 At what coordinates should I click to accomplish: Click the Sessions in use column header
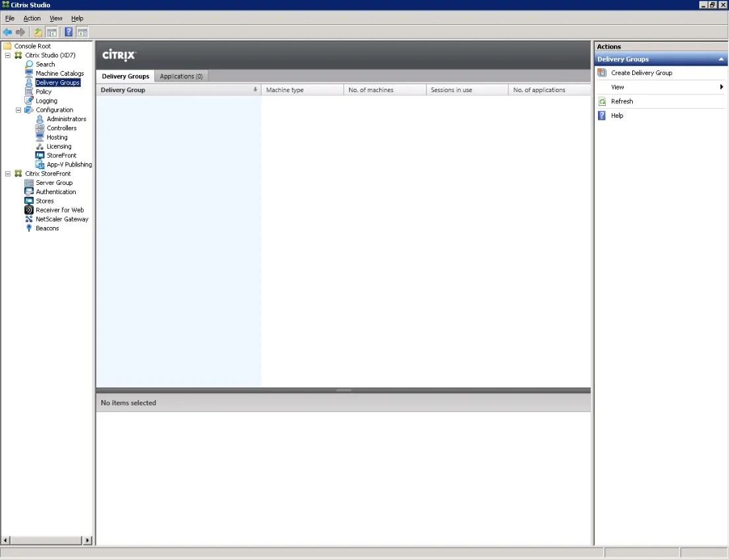[x=468, y=89]
